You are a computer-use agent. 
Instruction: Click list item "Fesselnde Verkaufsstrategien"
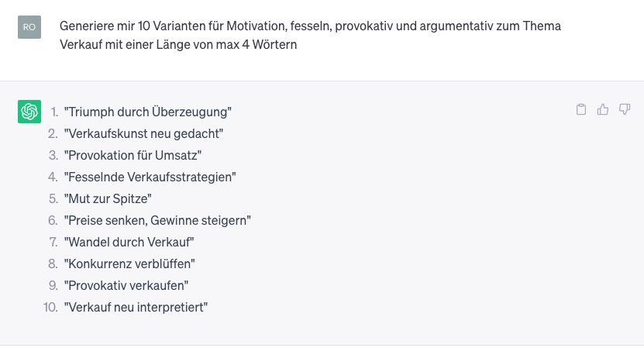click(x=150, y=177)
